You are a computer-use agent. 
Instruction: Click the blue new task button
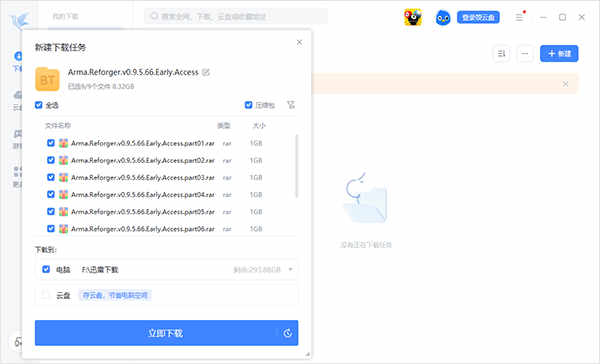[x=559, y=54]
